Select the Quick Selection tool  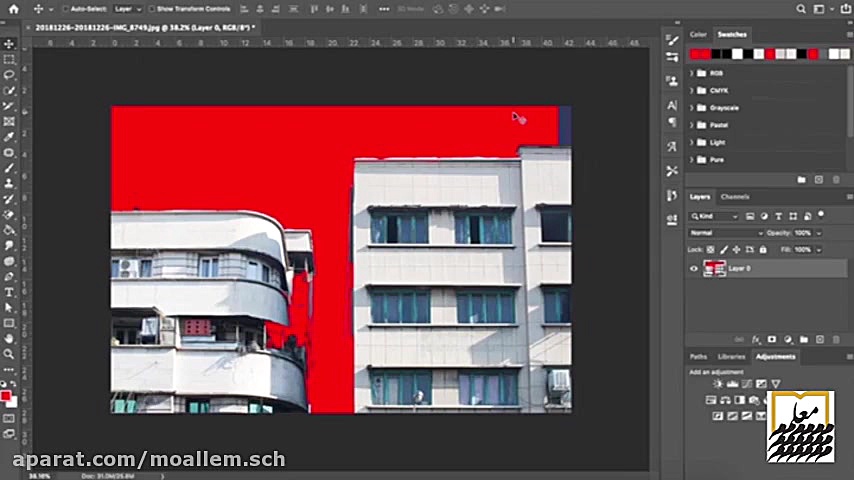point(9,90)
